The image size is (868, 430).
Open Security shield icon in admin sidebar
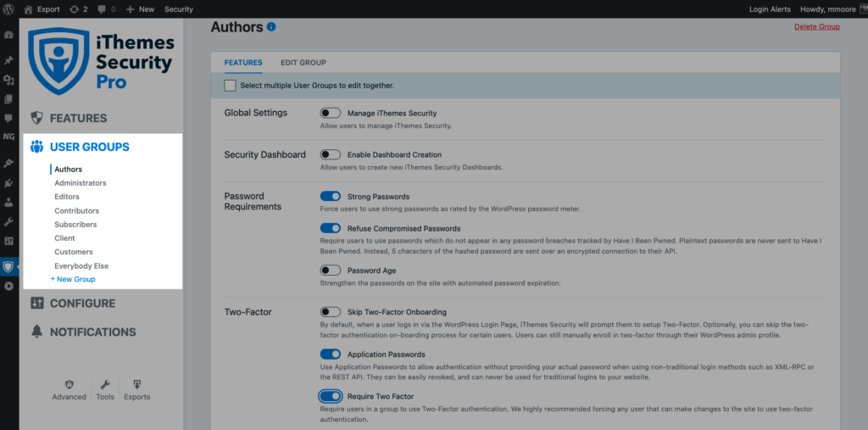coord(8,267)
